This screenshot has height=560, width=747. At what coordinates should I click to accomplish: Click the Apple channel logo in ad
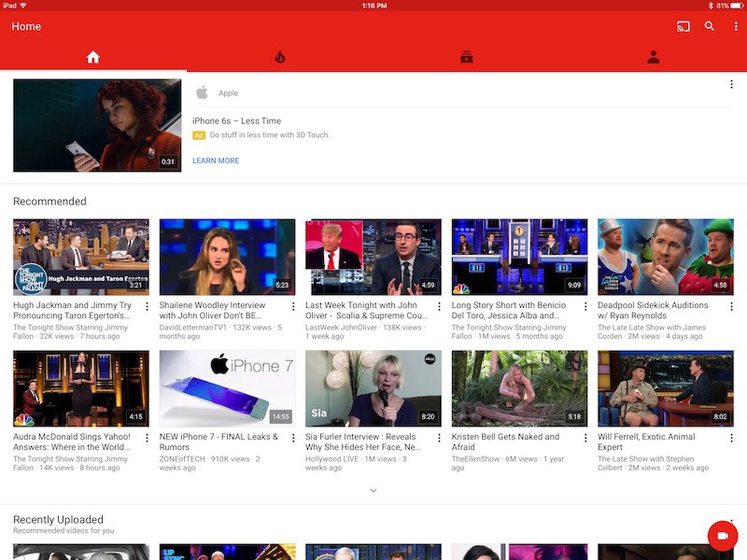pos(202,93)
